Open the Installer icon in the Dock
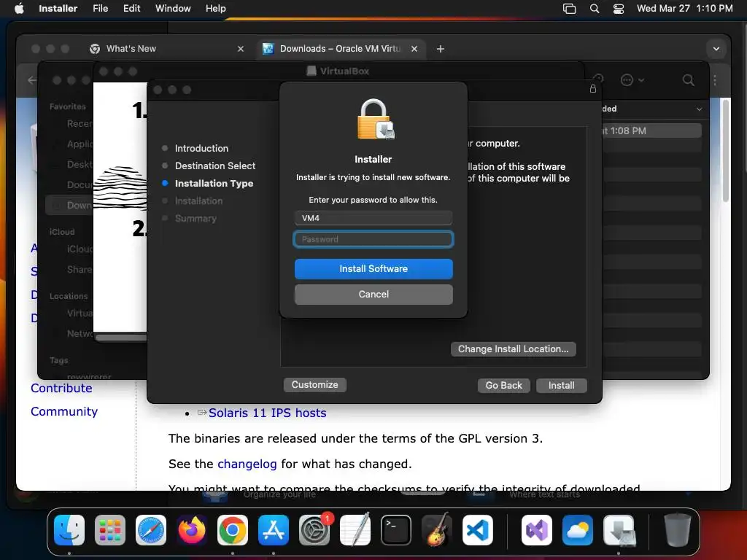 (x=619, y=530)
